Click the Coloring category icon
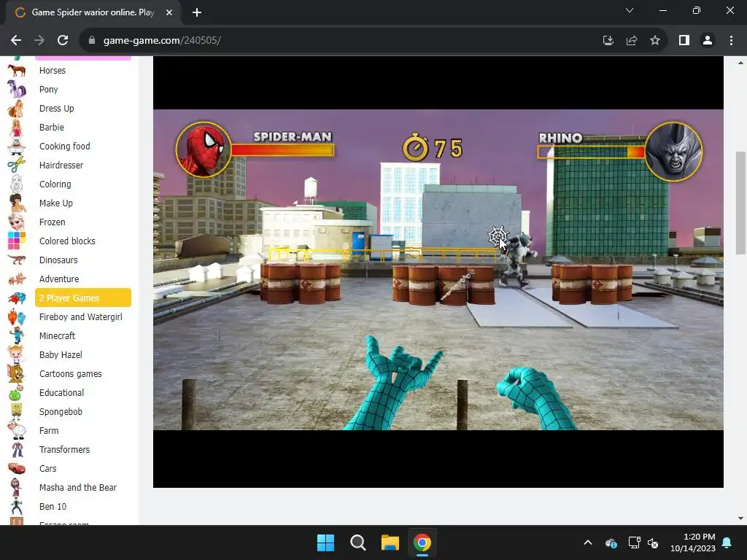 pyautogui.click(x=16, y=184)
